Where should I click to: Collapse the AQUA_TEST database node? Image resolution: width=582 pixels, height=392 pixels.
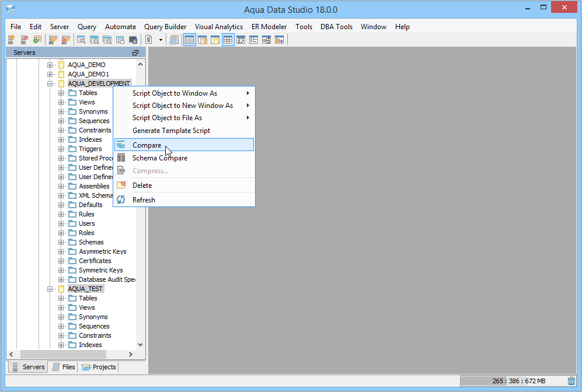coord(50,289)
